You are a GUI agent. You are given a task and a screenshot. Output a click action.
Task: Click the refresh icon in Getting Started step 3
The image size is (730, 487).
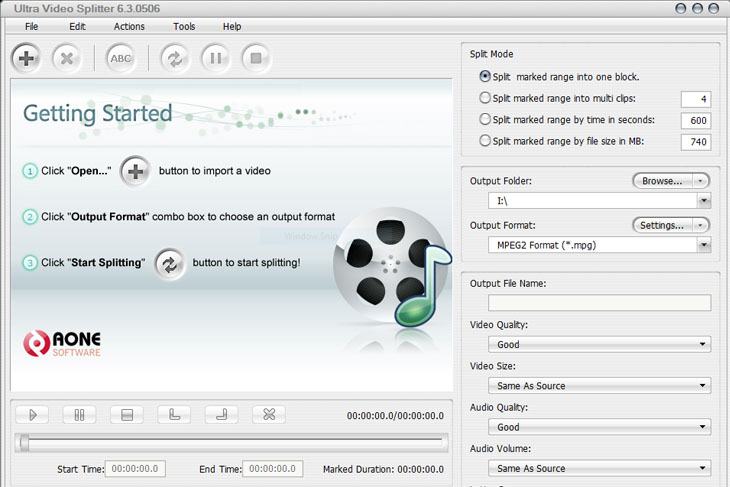[x=169, y=264]
